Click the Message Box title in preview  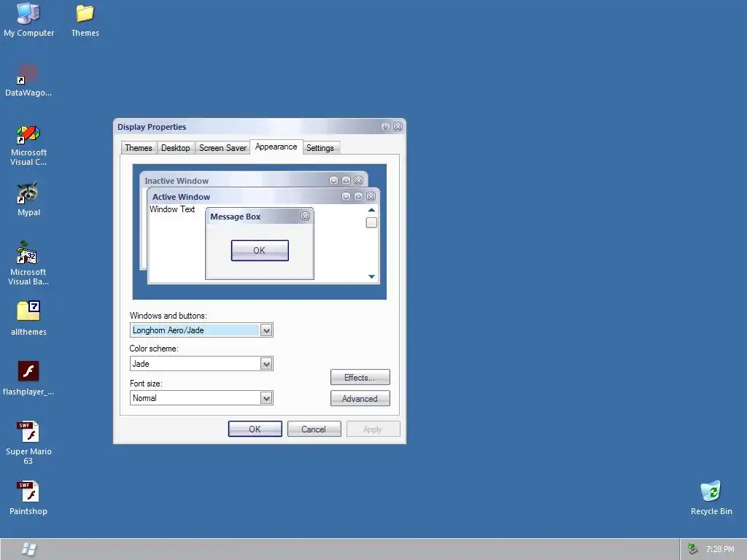[236, 217]
